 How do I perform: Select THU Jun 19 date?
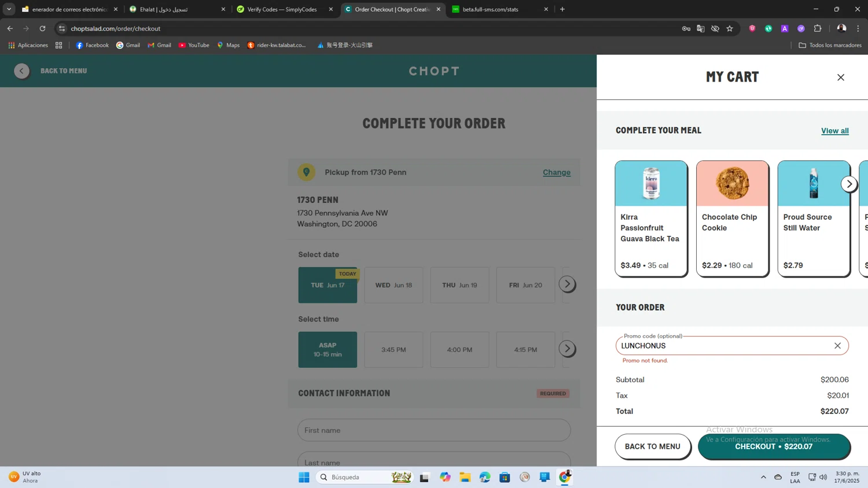point(459,285)
